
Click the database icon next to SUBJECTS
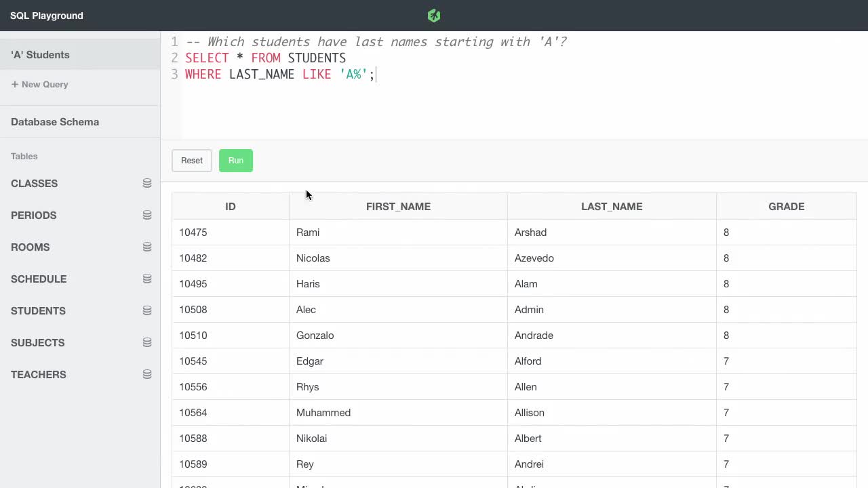(x=147, y=342)
